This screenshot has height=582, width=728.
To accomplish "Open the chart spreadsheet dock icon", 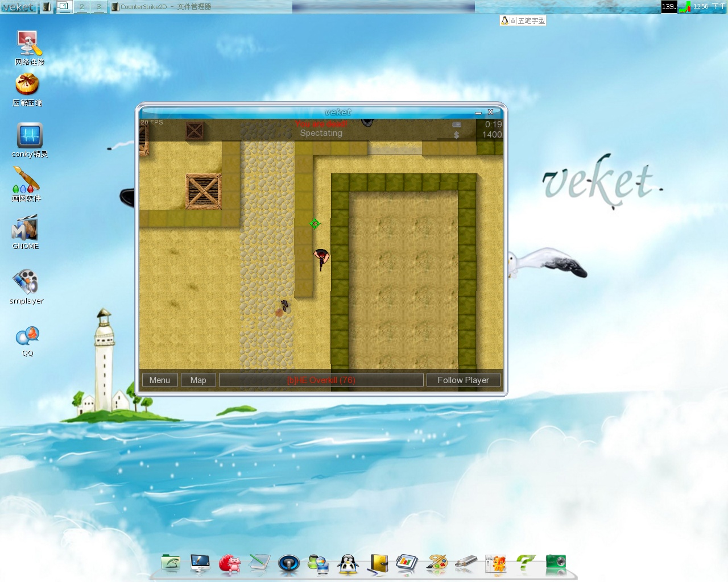I will point(407,564).
